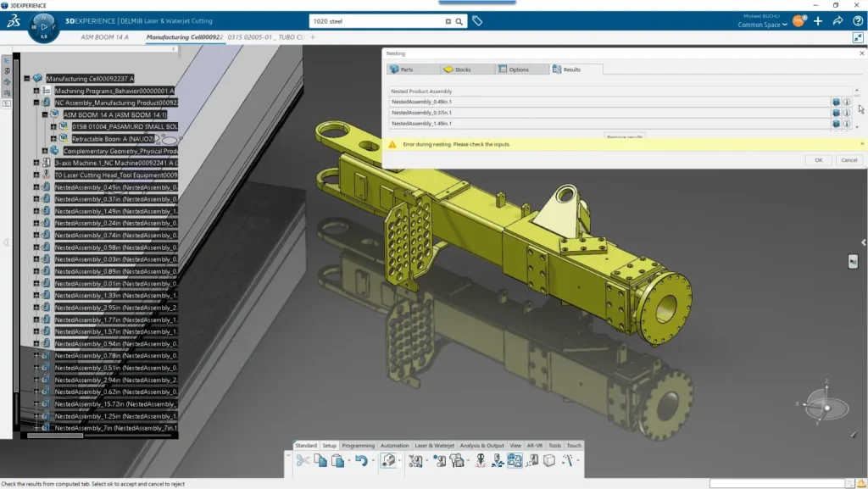Click the star machine icon in bottom toolbar

[440, 460]
